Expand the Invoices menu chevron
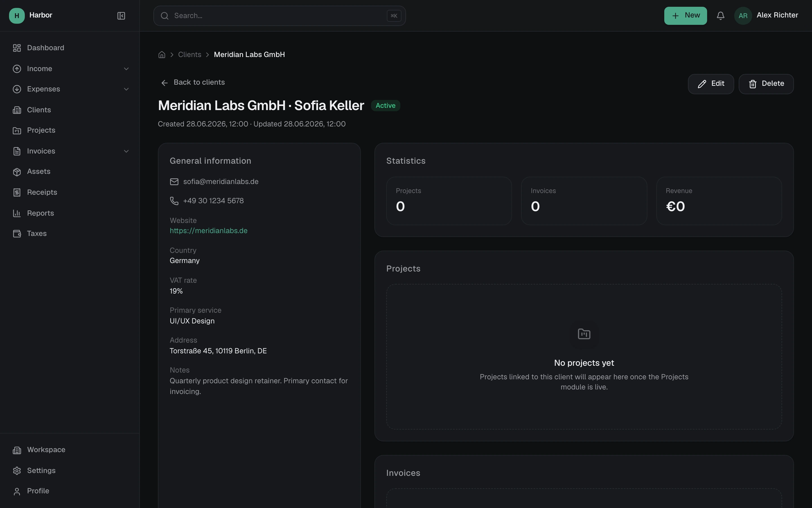This screenshot has width=812, height=508. [x=126, y=152]
